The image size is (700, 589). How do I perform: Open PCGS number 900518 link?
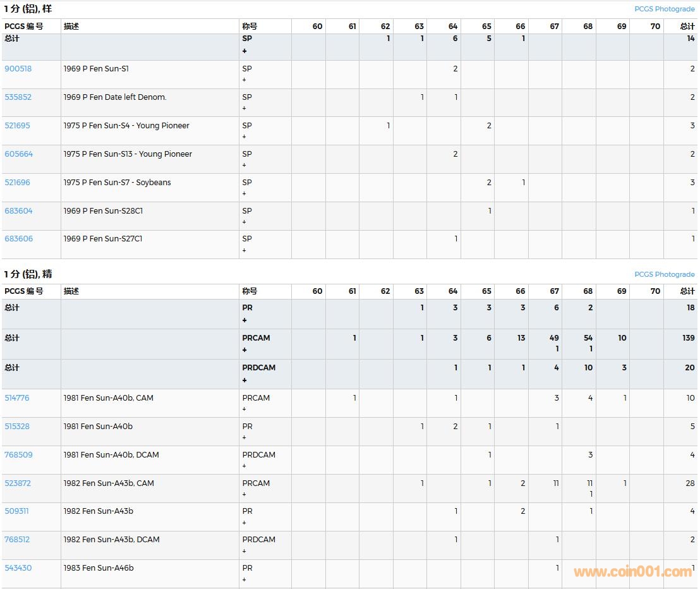pos(18,69)
